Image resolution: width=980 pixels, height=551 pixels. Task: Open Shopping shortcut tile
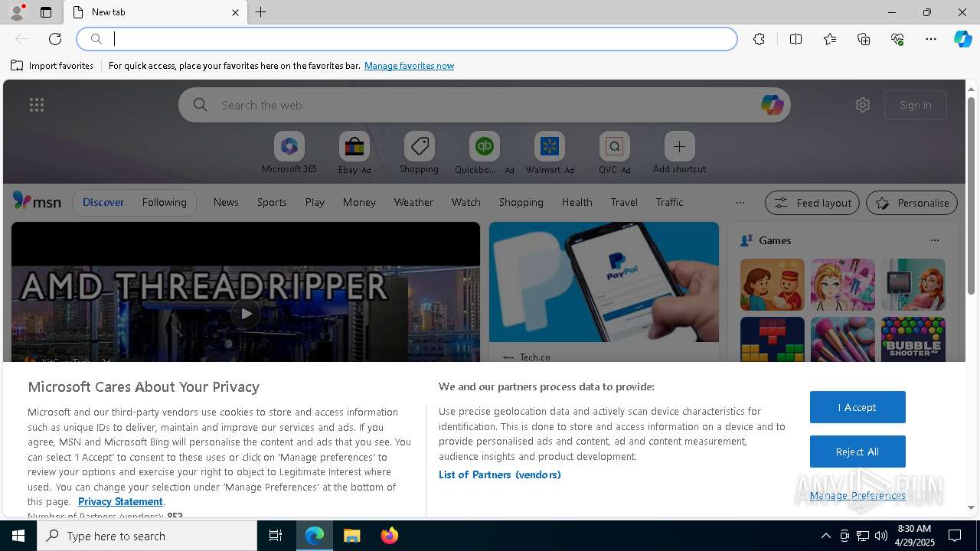coord(419,152)
